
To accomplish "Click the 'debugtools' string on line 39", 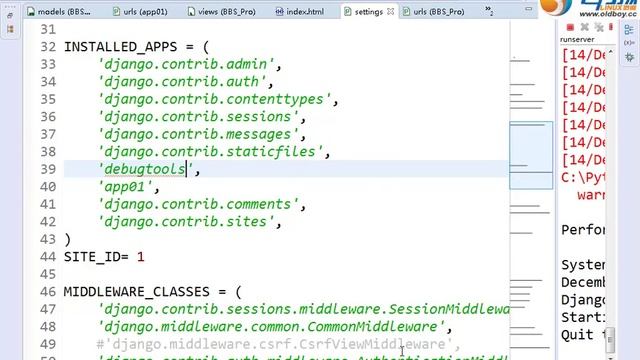I will pyautogui.click(x=145, y=169).
